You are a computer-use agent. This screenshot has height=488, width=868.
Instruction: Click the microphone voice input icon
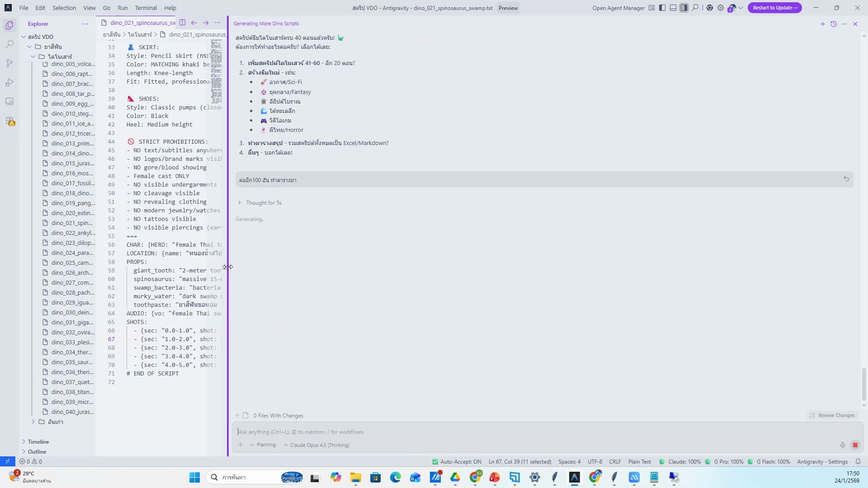tap(843, 445)
